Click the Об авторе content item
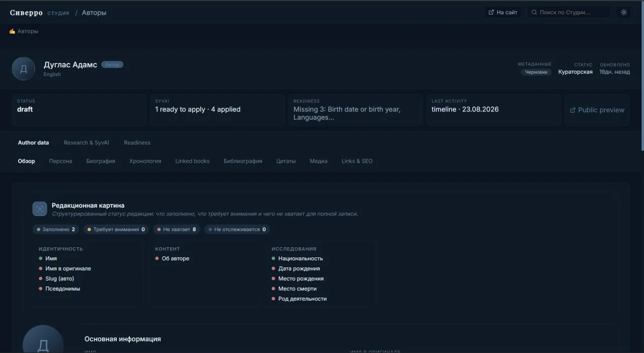Image resolution: width=644 pixels, height=353 pixels. 172,259
